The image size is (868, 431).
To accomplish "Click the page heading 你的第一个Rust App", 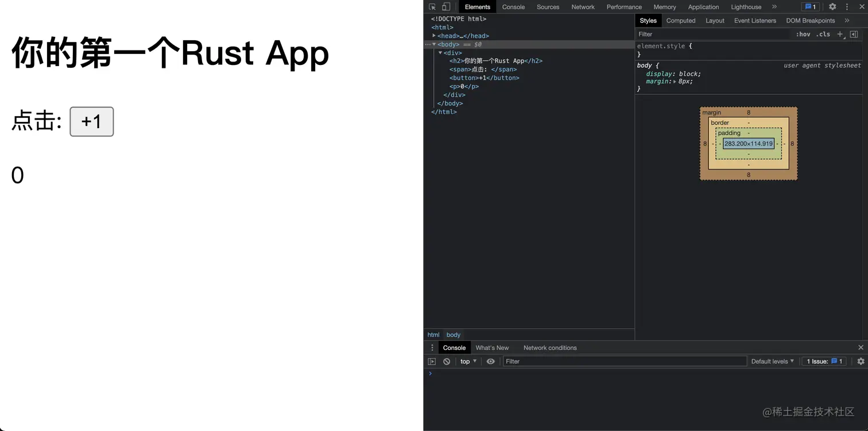I will (170, 53).
